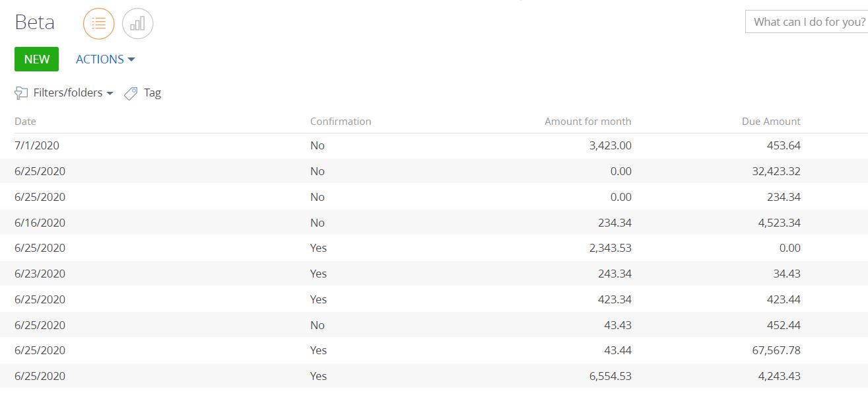Click the Filters/folders funnel icon
The image size is (868, 415).
(x=21, y=93)
